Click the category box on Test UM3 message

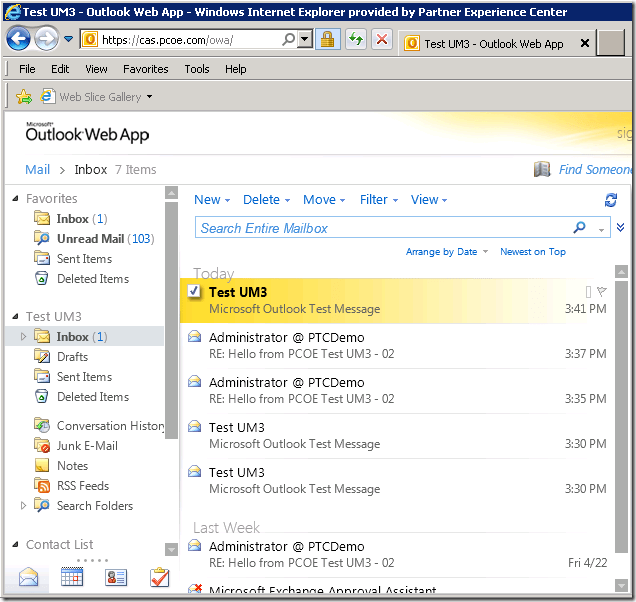588,291
